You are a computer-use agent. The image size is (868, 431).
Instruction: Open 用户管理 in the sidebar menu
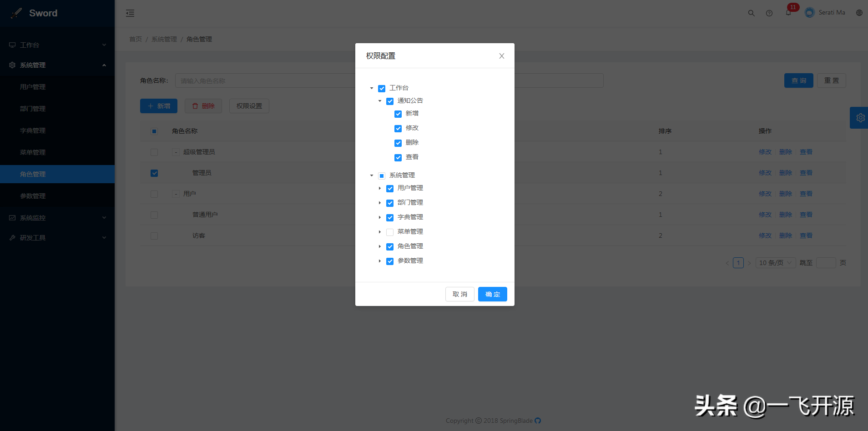tap(57, 87)
